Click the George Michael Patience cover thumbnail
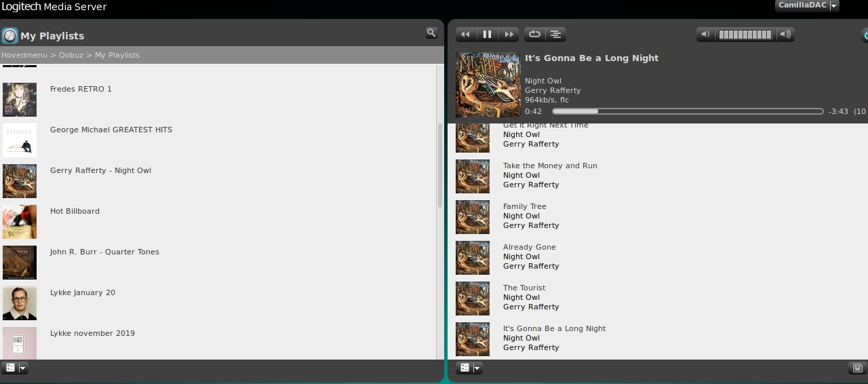This screenshot has height=384, width=868. 20,140
